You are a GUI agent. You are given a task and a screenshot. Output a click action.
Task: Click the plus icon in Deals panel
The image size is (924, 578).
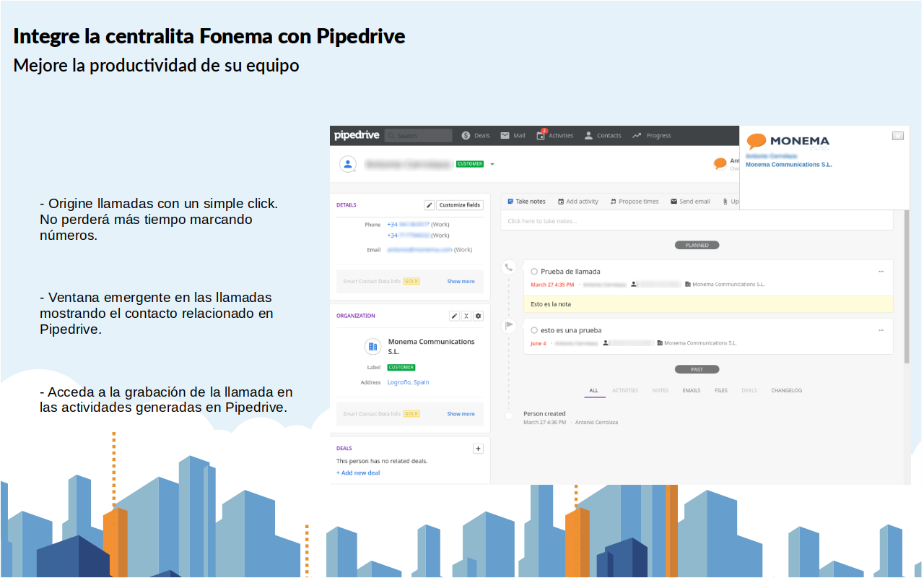coord(478,449)
